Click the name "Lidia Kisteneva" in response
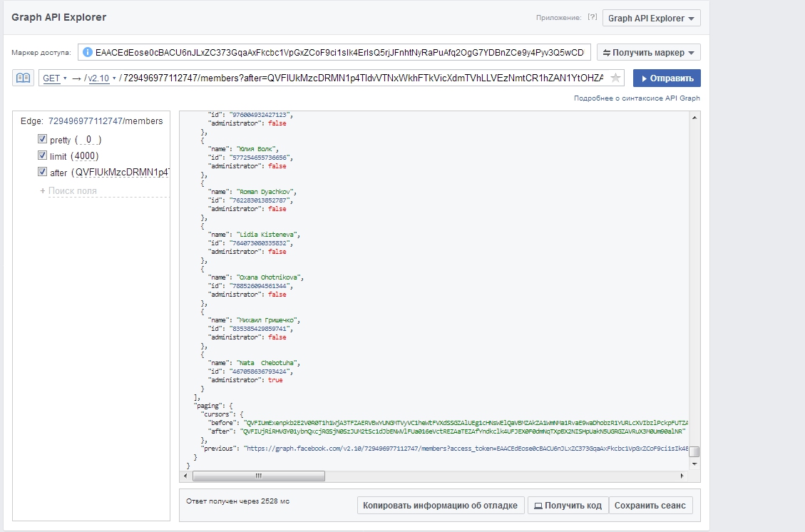This screenshot has width=805, height=532. [x=267, y=234]
